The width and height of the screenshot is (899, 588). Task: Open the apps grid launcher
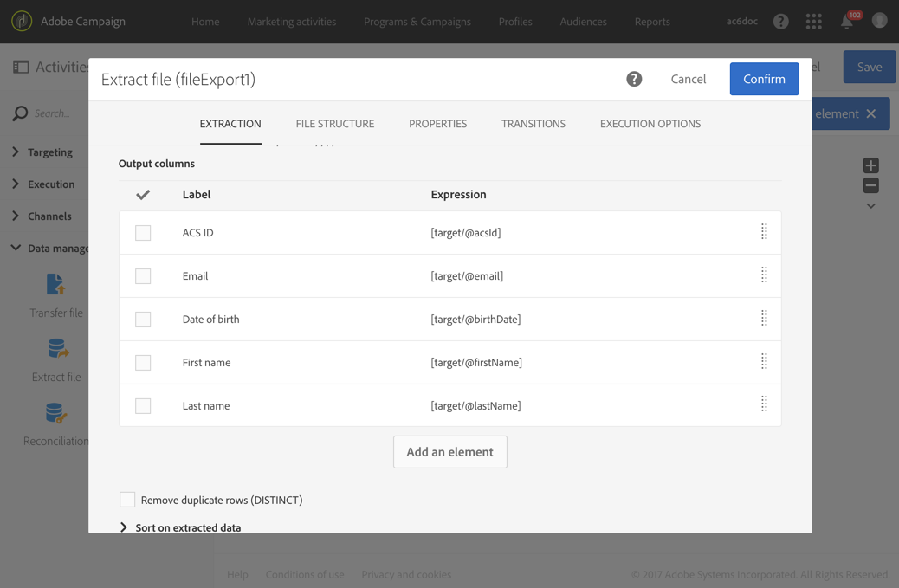click(x=813, y=22)
